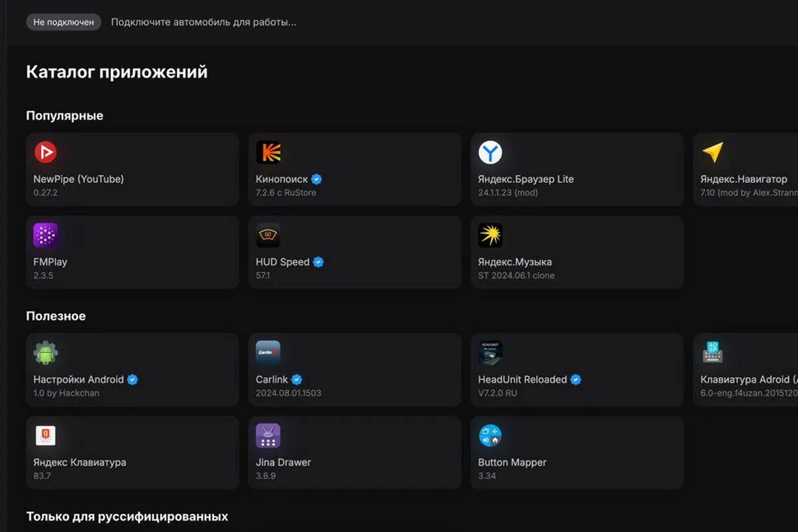
Task: Click the Популярные section heading
Action: tap(65, 116)
